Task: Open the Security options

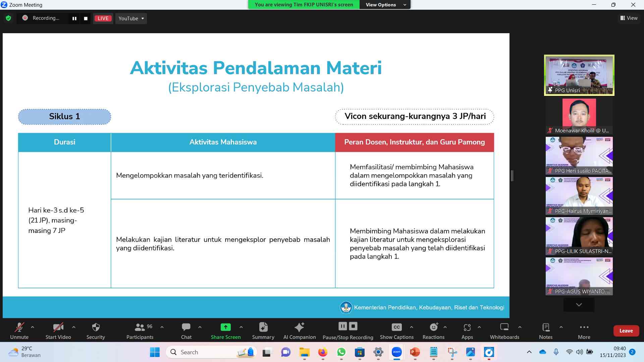Action: click(96, 331)
